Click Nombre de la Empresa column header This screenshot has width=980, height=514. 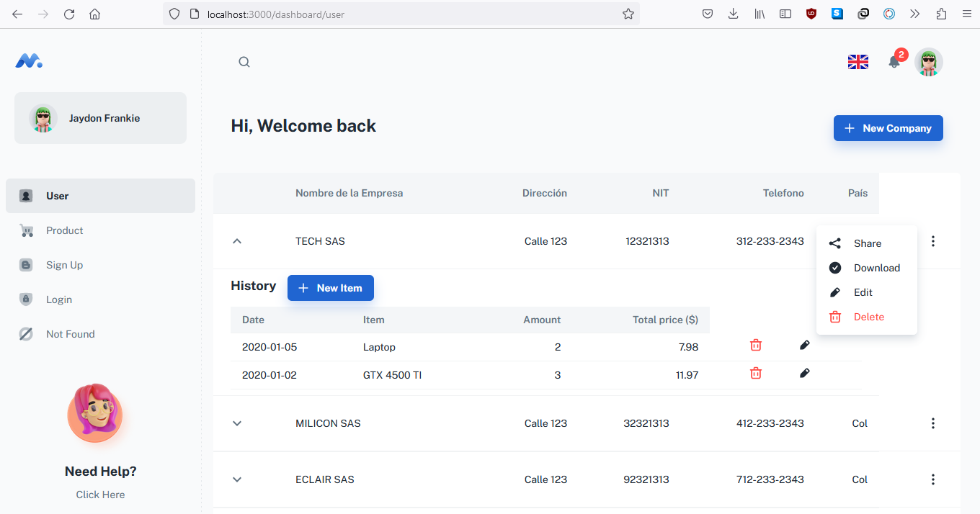pyautogui.click(x=349, y=193)
